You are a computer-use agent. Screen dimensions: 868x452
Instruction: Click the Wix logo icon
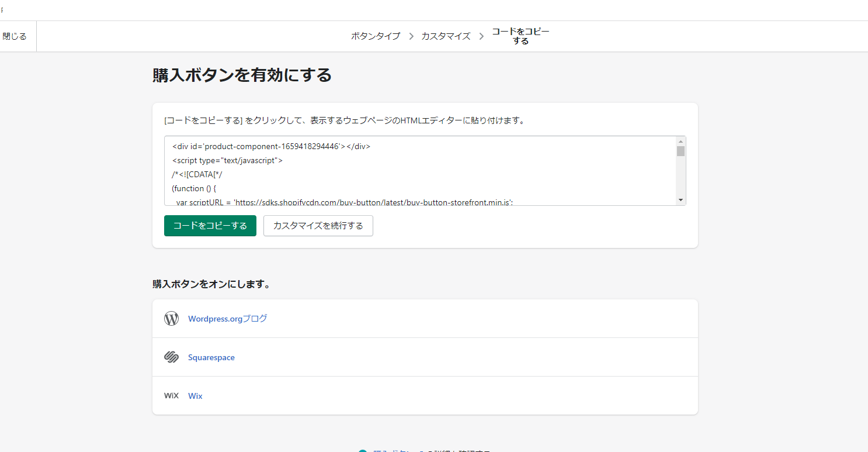click(x=171, y=396)
